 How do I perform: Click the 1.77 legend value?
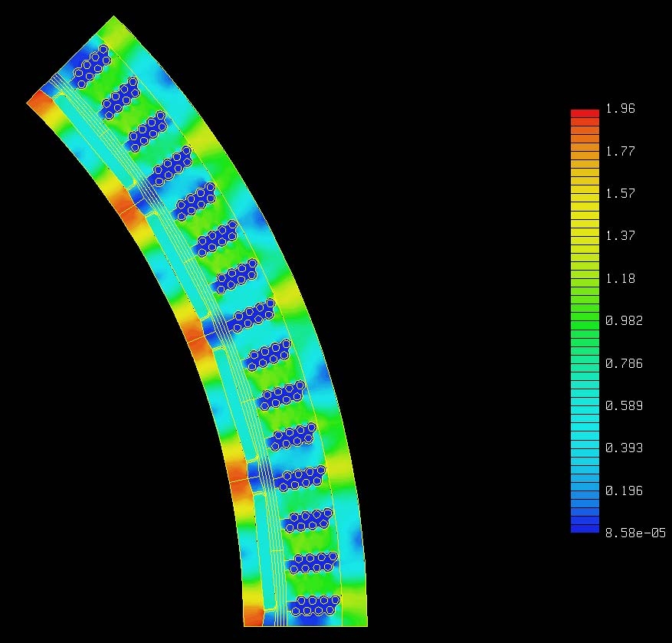pyautogui.click(x=620, y=152)
